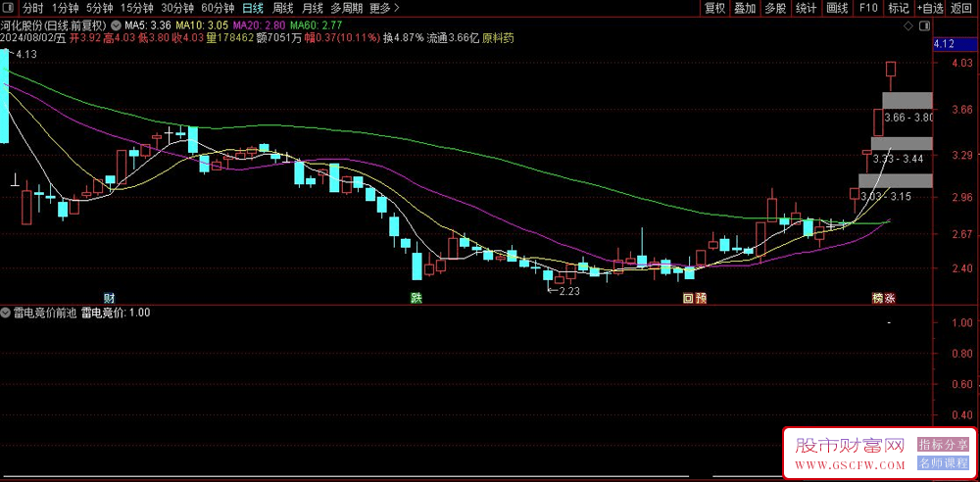Add stock with +自选 button
The height and width of the screenshot is (482, 980).
[x=930, y=8]
